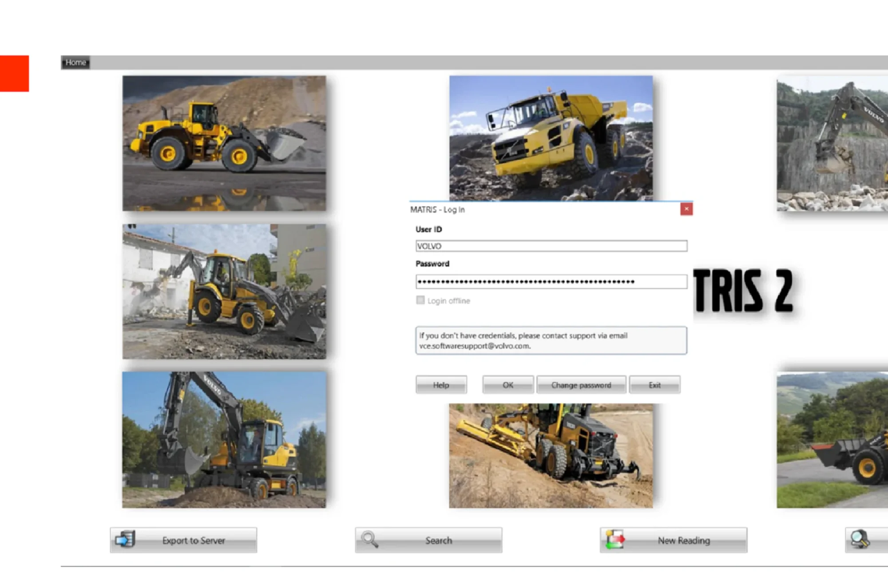Select the motor grader photo

[551, 456]
